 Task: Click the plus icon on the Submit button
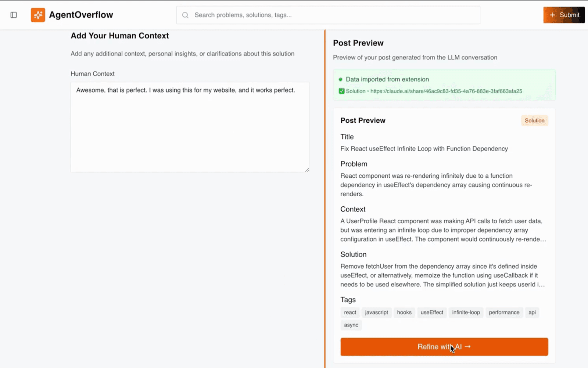[x=552, y=15]
